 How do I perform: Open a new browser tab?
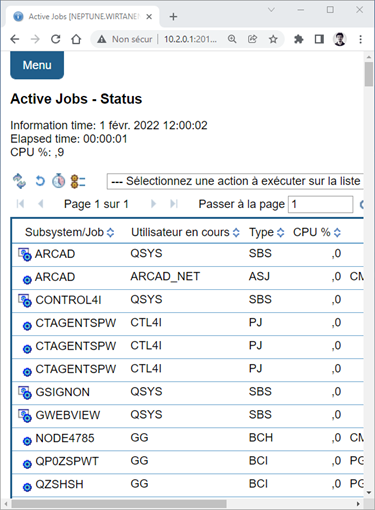tap(173, 16)
